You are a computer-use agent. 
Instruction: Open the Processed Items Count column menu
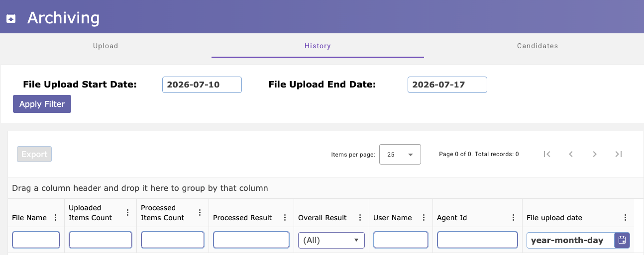coord(200,213)
